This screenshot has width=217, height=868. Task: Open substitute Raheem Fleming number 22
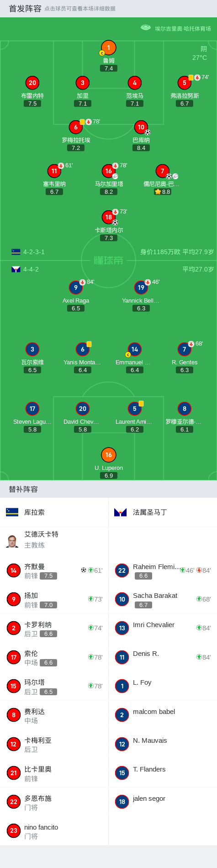pos(163,570)
